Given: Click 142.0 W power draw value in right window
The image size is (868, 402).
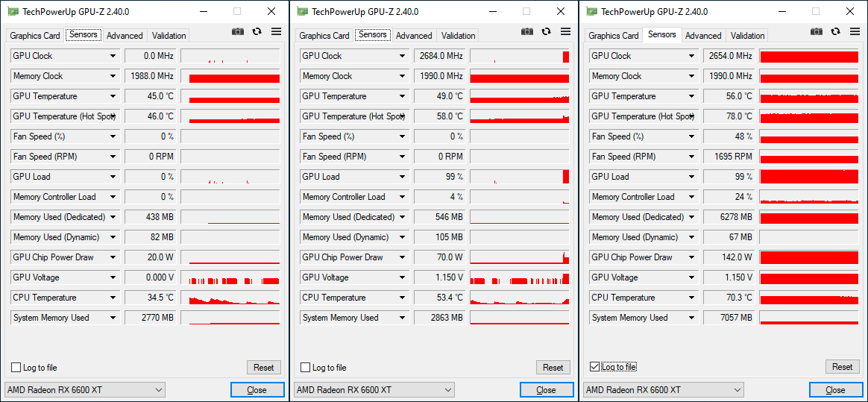Looking at the screenshot, I should [x=729, y=257].
